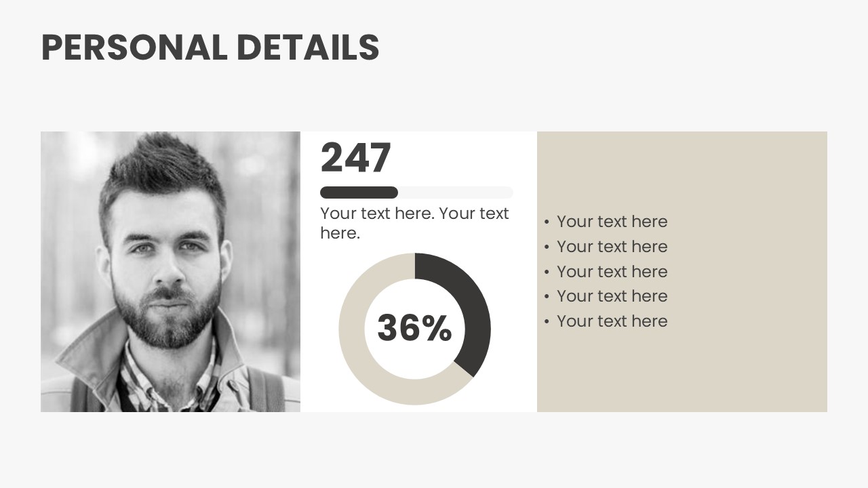Select the 36% label inside the donut
The image size is (868, 488).
(414, 328)
